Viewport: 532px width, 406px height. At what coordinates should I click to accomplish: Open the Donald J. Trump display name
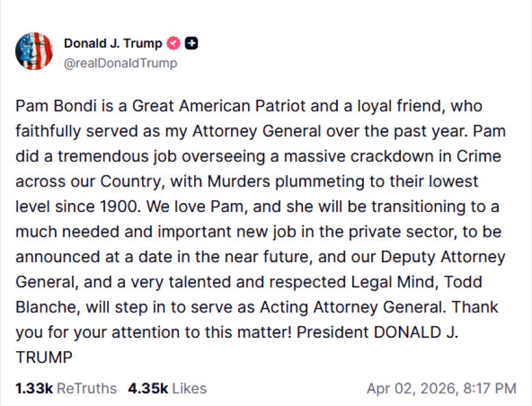tap(113, 43)
